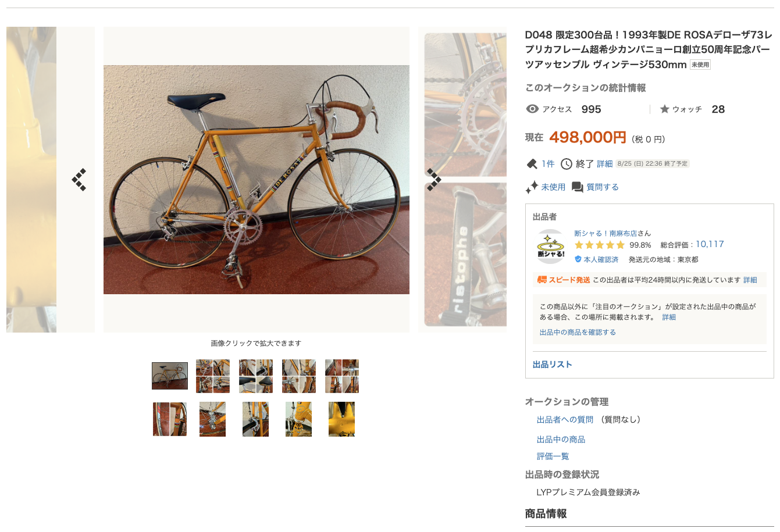This screenshot has height=532, width=780.
Task: Open the end time 詳細 link
Action: point(605,164)
